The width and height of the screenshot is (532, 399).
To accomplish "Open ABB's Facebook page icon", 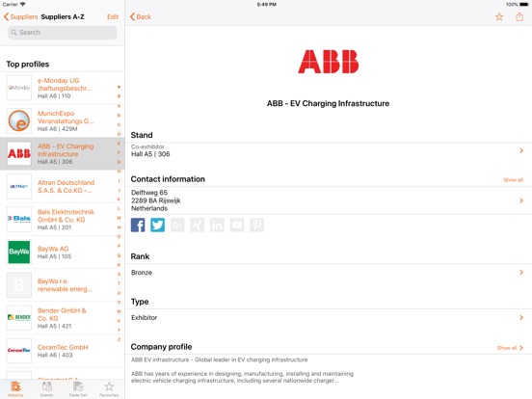I will 138,225.
